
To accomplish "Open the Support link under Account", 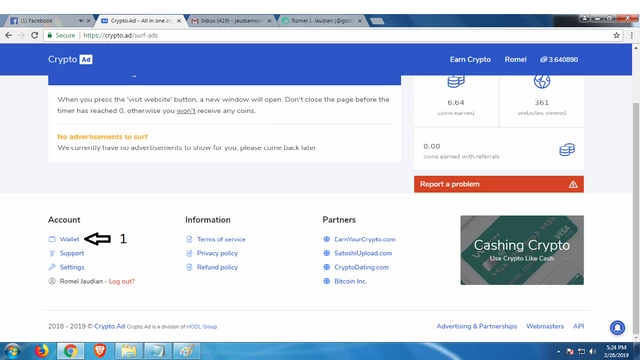I will tap(72, 253).
